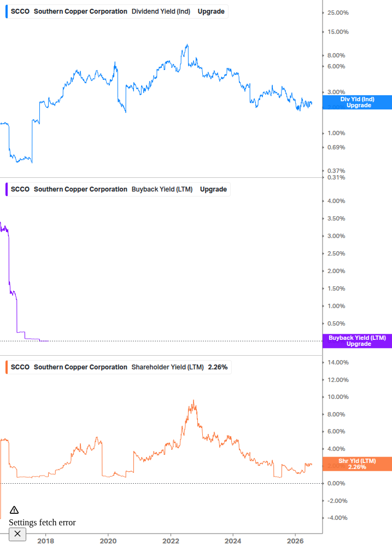Click SCCO ticker in the Dividend Yield legend
Image resolution: width=392 pixels, height=550 pixels.
click(20, 11)
